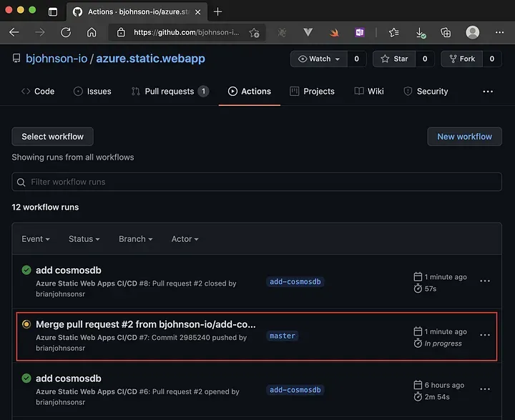Open the Security tab

tap(426, 92)
